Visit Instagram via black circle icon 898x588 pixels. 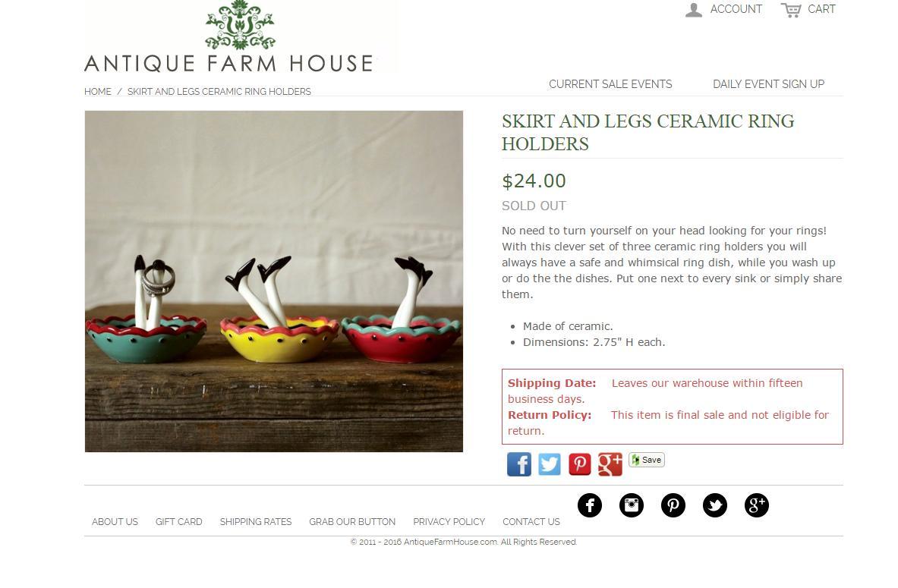point(632,505)
